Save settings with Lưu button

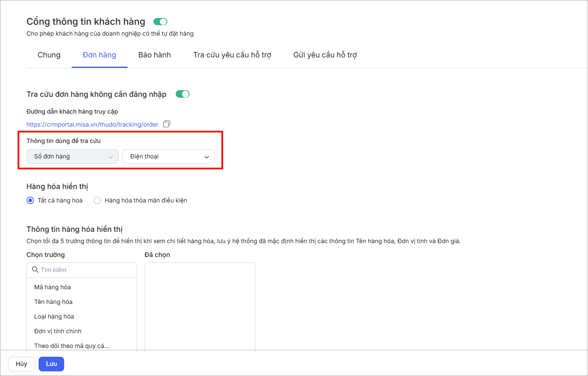51,364
